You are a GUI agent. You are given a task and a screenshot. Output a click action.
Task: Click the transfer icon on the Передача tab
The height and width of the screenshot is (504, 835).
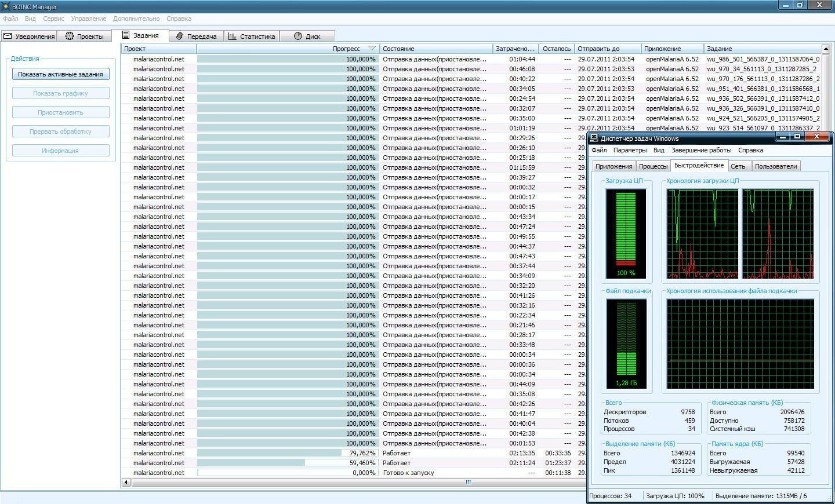pyautogui.click(x=180, y=36)
